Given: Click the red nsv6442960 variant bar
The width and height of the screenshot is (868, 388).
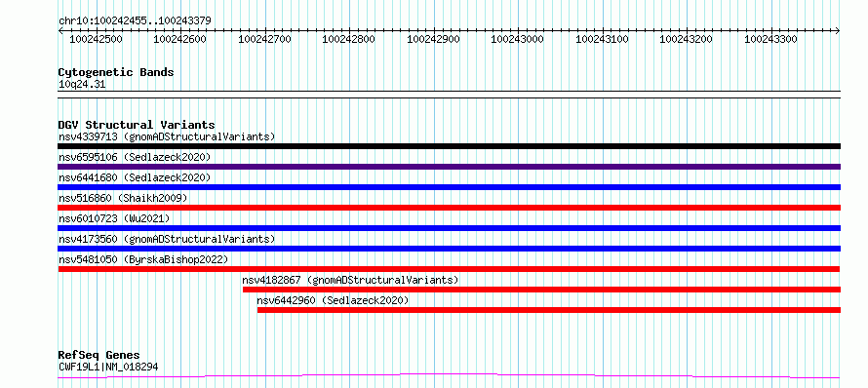Looking at the screenshot, I should click(x=548, y=310).
